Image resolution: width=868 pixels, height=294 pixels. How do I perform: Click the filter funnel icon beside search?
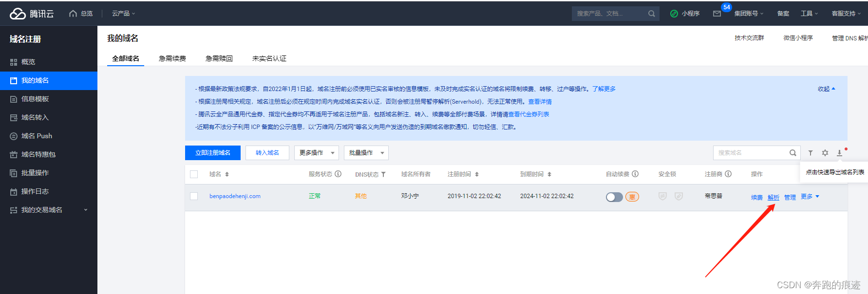pyautogui.click(x=811, y=153)
